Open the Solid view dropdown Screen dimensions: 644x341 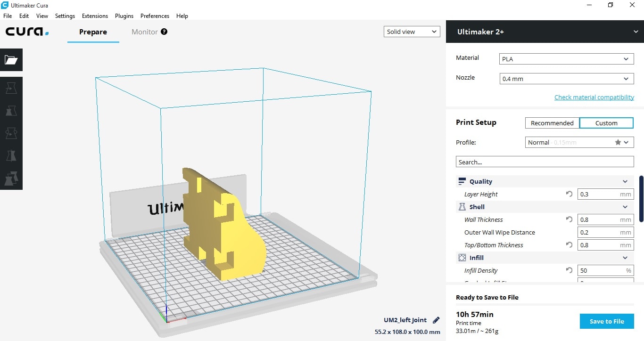coord(412,32)
